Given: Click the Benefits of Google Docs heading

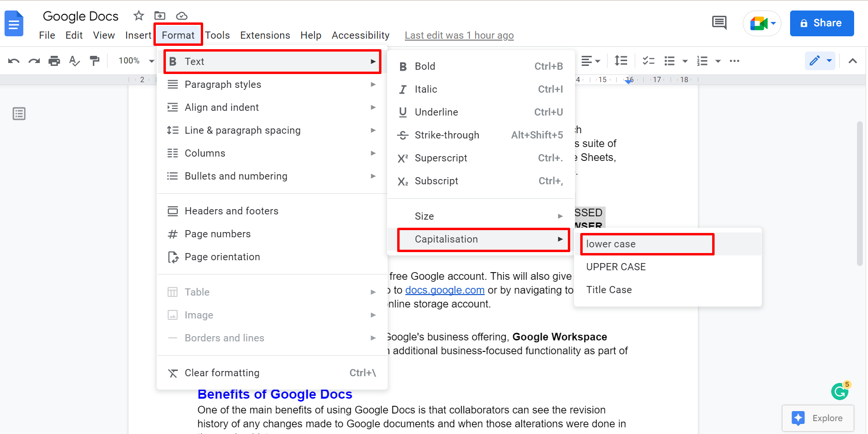Looking at the screenshot, I should point(275,394).
